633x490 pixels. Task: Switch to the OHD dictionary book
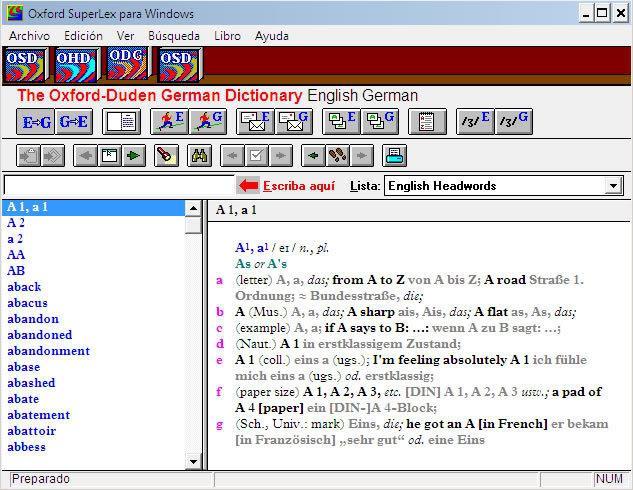(x=77, y=65)
